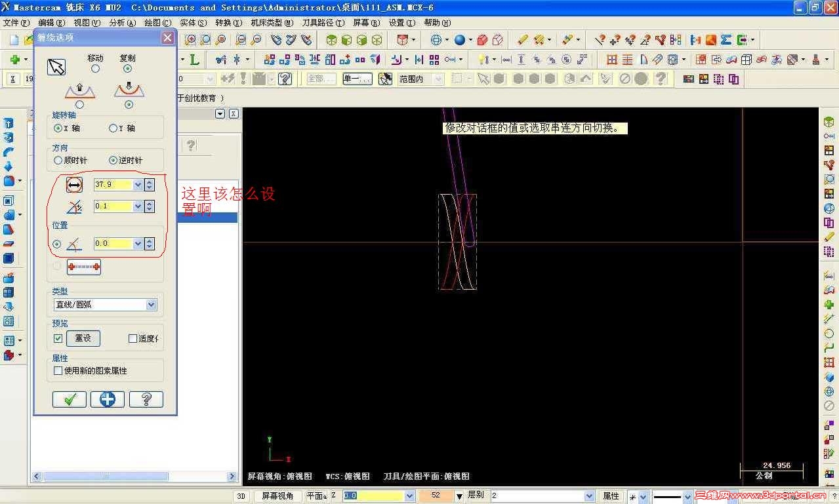Viewport: 839px width, 504px height.
Task: Click the 屏幕视角 button in status bar
Action: pos(277,496)
